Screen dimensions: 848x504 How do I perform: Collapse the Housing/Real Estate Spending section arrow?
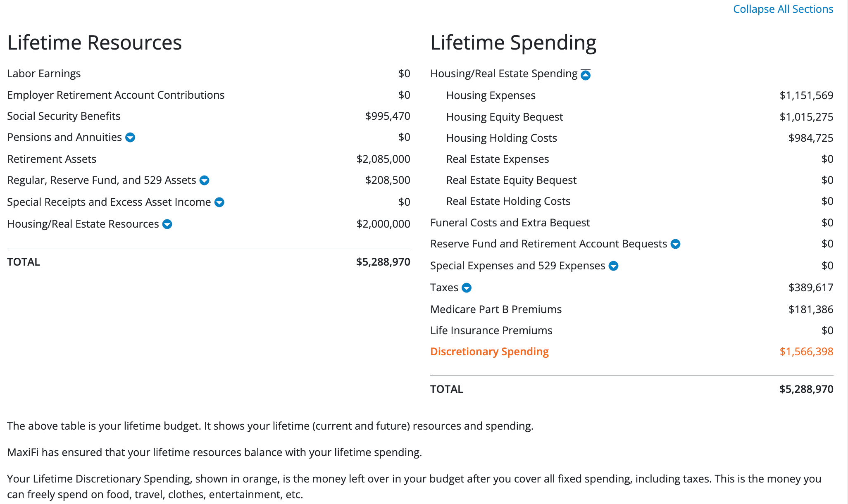point(586,75)
